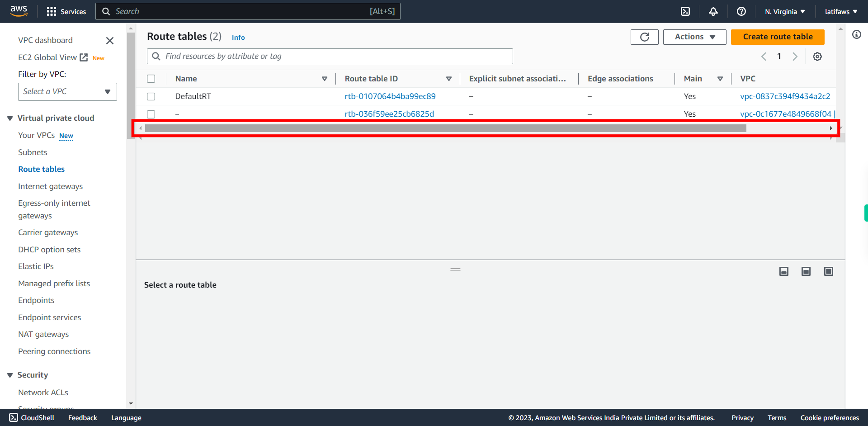868x426 pixels.
Task: Go to Egress-only internet gateways
Action: 54,209
